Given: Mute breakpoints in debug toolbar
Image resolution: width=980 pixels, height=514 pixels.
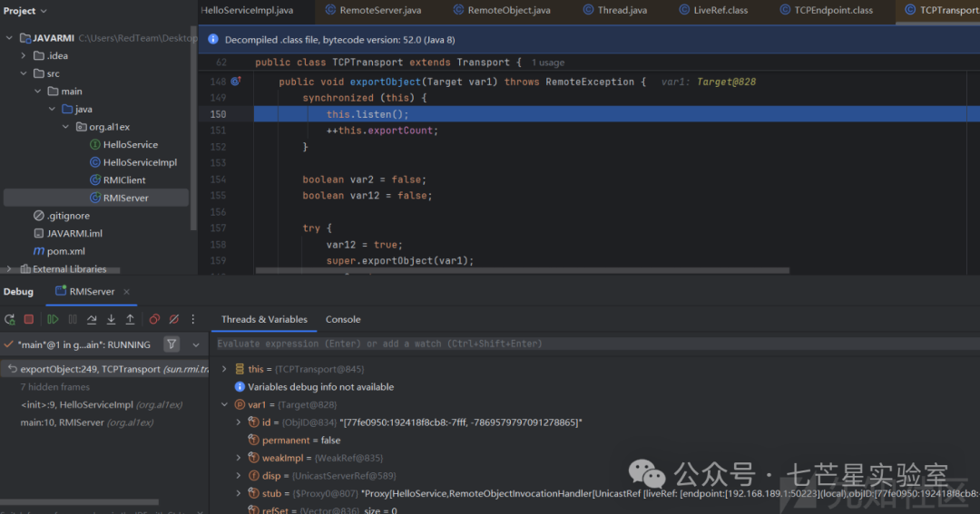Looking at the screenshot, I should pyautogui.click(x=173, y=319).
